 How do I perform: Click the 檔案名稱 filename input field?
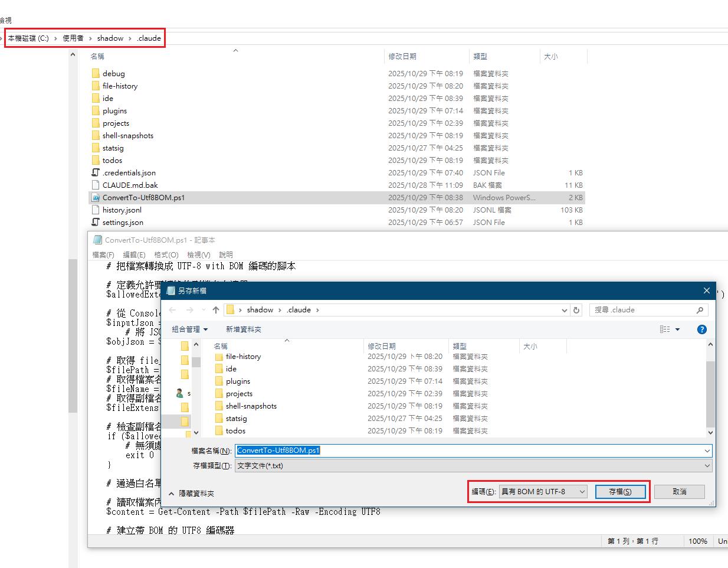[x=472, y=451]
